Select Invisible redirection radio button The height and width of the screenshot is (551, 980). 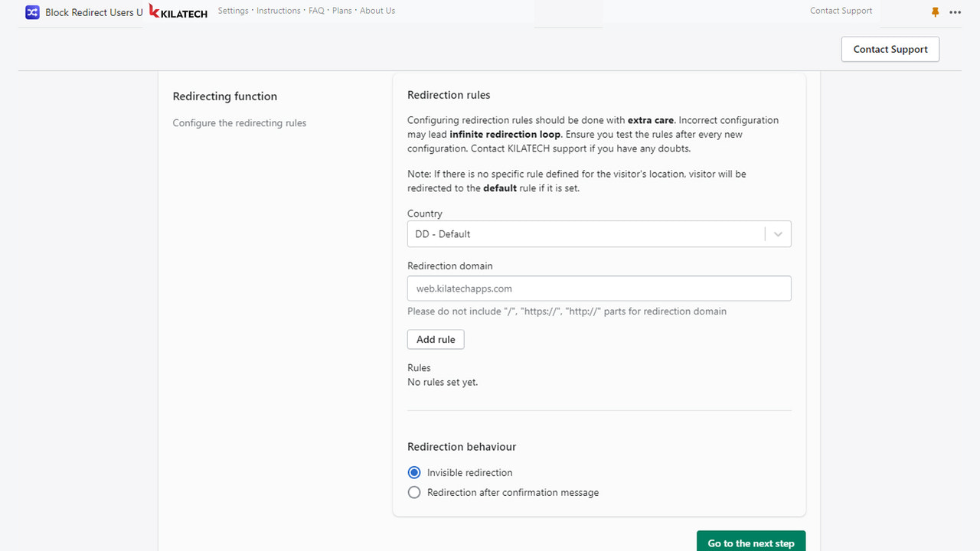click(414, 472)
